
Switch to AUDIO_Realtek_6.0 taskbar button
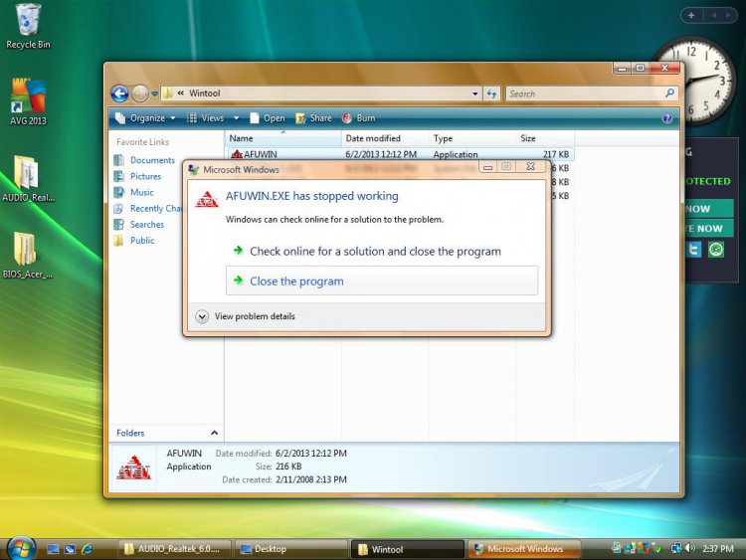[173, 549]
